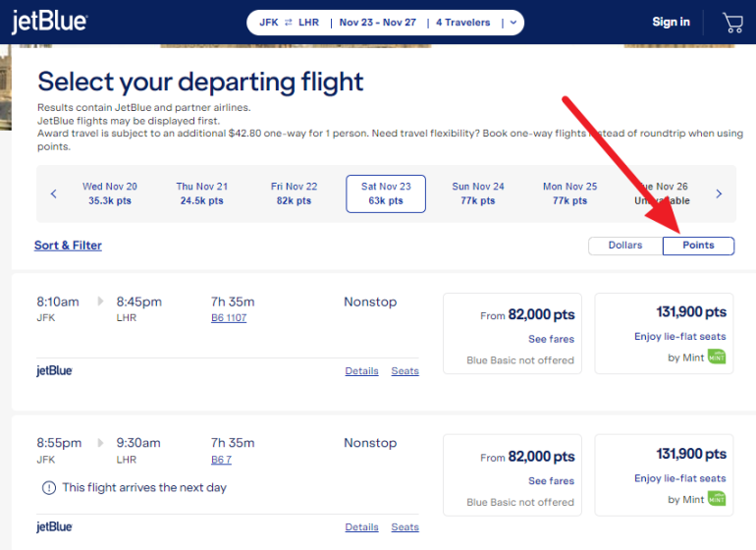756x550 pixels.
Task: Switch fare display to Dollars
Action: tap(625, 246)
